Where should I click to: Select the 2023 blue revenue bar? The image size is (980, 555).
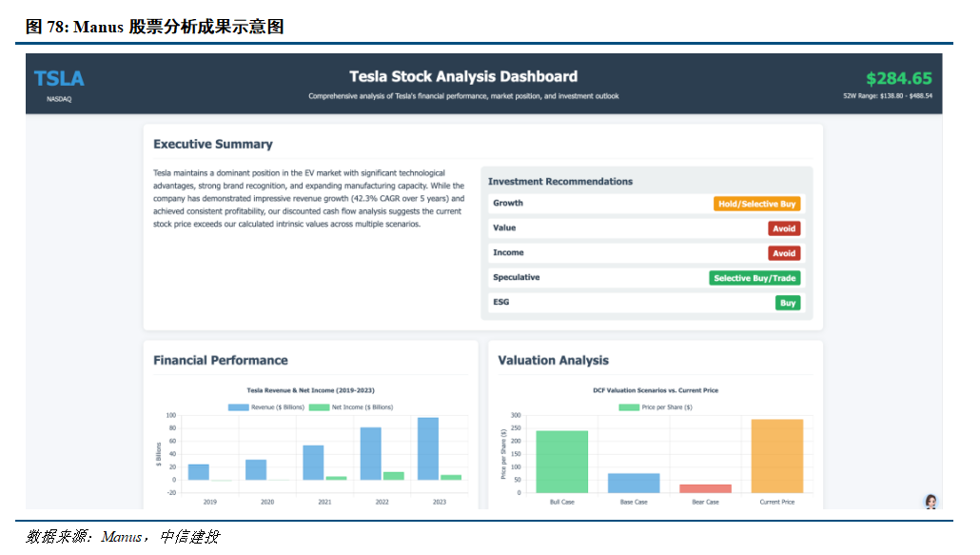[x=428, y=448]
